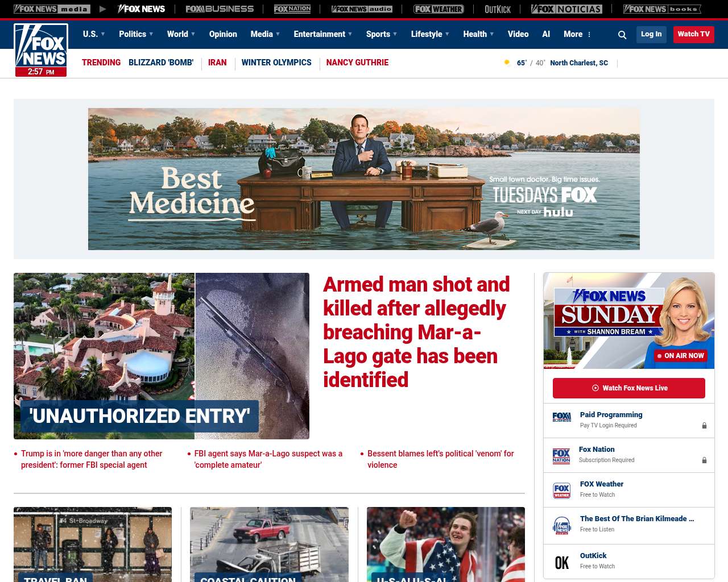This screenshot has height=582, width=728.
Task: Open the Opinion section
Action: pyautogui.click(x=223, y=34)
